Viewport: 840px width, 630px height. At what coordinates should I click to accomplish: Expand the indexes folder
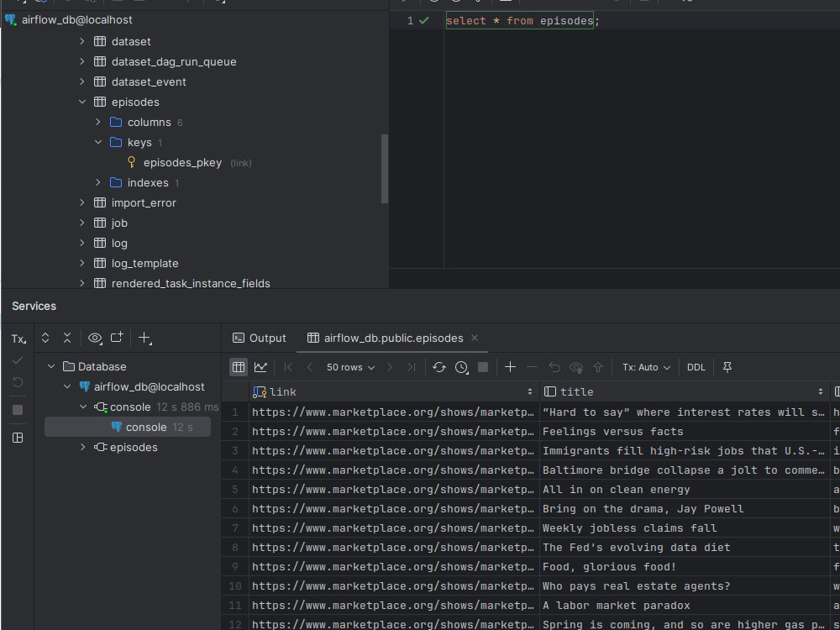98,182
